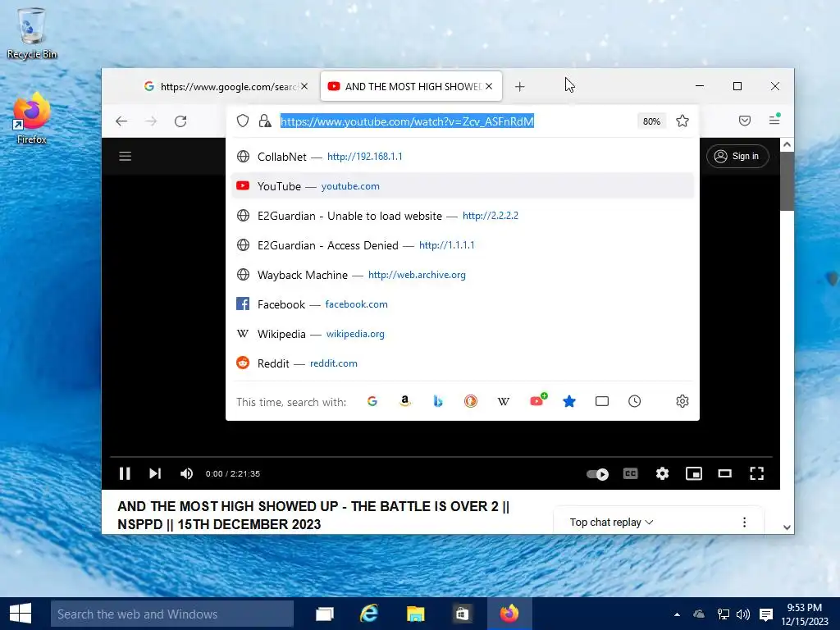Enable the miniplayer

694,473
